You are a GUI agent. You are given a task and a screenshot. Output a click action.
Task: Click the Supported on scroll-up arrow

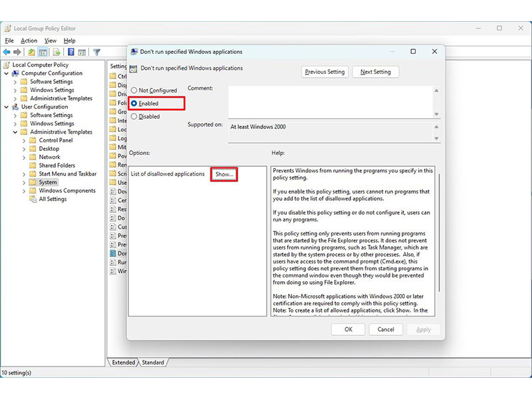click(436, 126)
